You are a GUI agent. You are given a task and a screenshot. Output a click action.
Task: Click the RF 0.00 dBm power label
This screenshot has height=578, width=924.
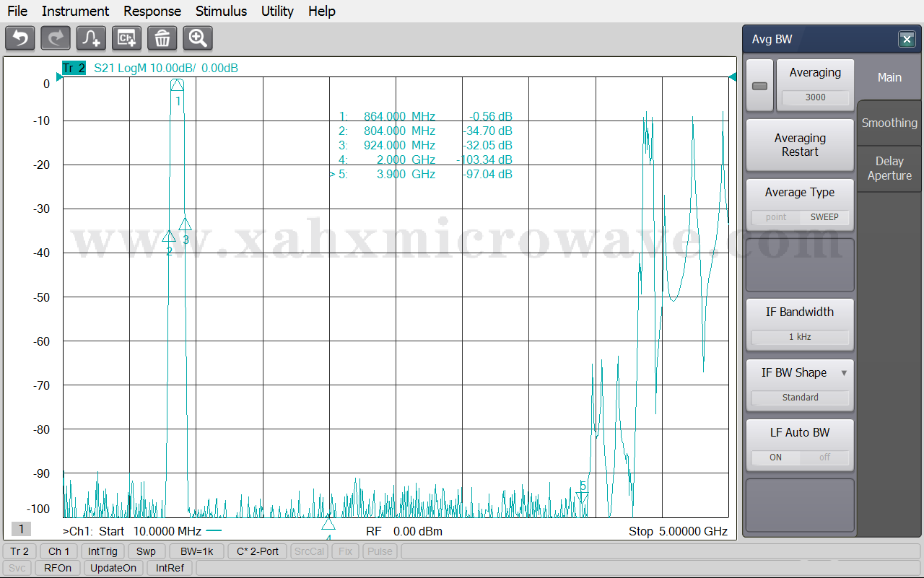click(404, 532)
